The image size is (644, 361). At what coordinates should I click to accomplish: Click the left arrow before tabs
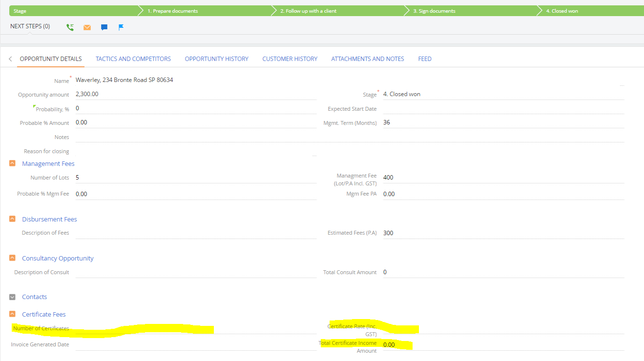[10, 59]
